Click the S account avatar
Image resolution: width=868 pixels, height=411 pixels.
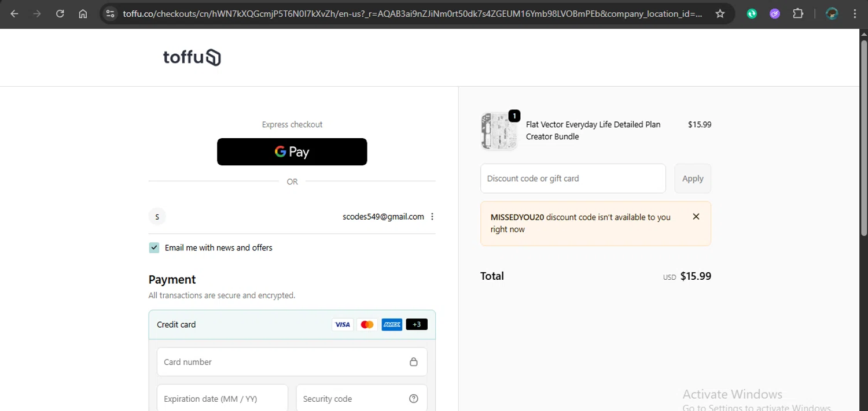click(x=157, y=217)
